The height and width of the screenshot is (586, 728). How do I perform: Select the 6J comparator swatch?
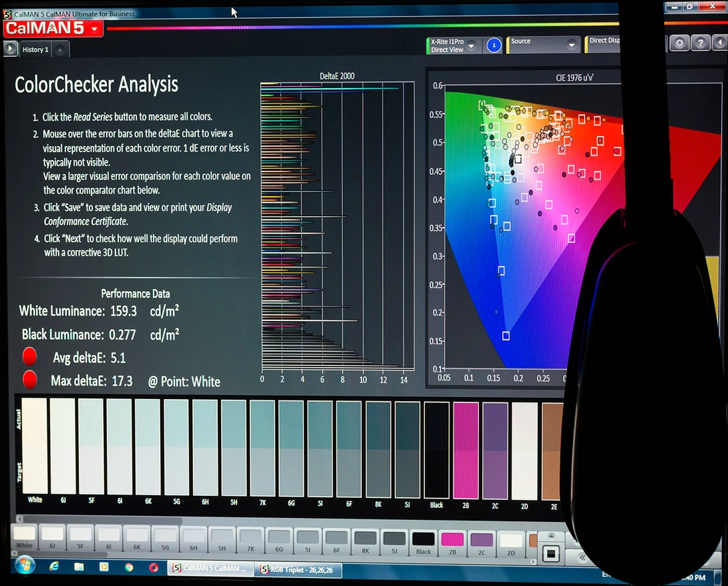(x=63, y=447)
